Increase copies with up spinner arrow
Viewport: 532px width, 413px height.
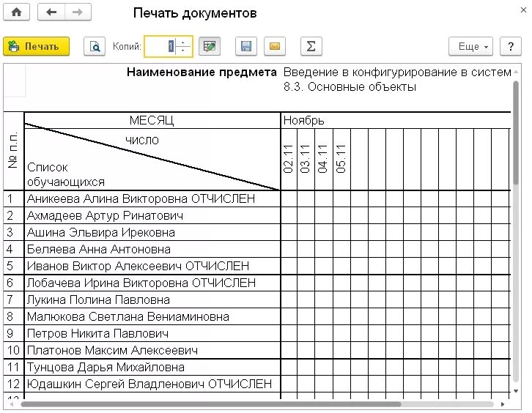tap(183, 42)
